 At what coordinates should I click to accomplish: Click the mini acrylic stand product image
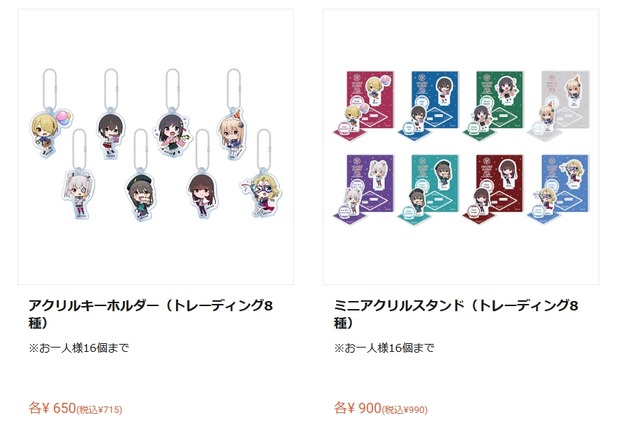coord(461,146)
